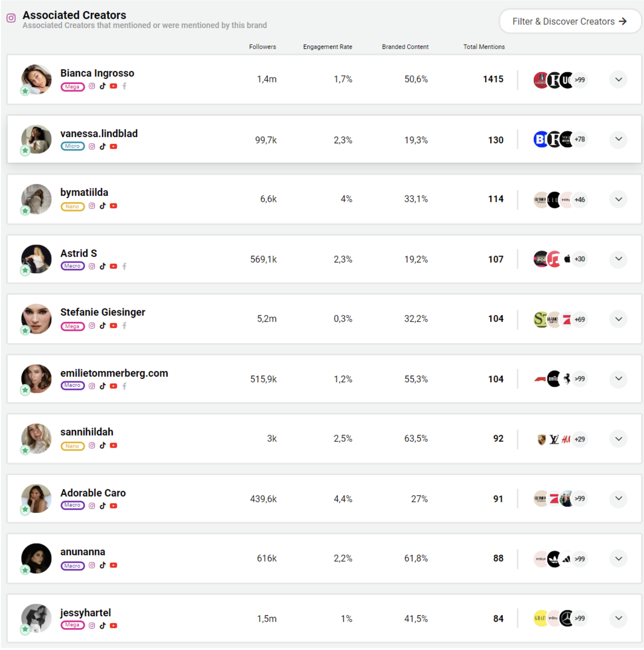Open the emilietommerberg.com creator profile
This screenshot has height=650, width=644.
(x=114, y=373)
